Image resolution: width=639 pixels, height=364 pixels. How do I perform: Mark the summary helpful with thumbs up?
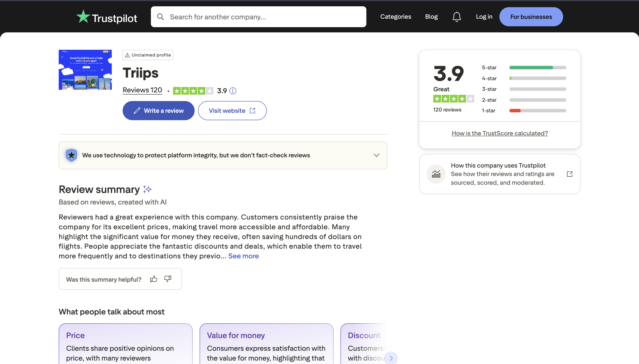click(153, 279)
